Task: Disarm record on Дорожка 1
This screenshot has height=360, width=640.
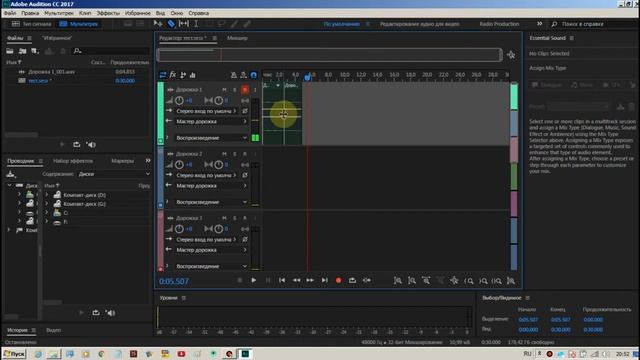Action: click(245, 89)
